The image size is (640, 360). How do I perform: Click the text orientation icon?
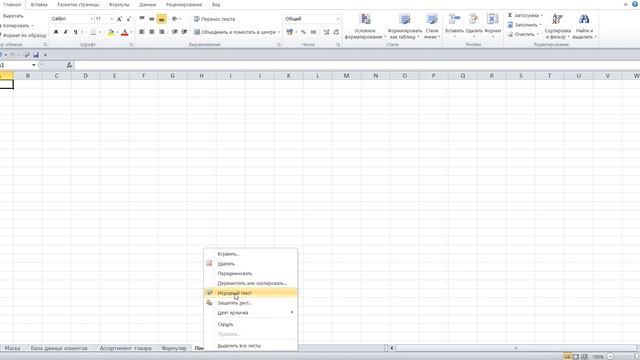click(x=175, y=19)
